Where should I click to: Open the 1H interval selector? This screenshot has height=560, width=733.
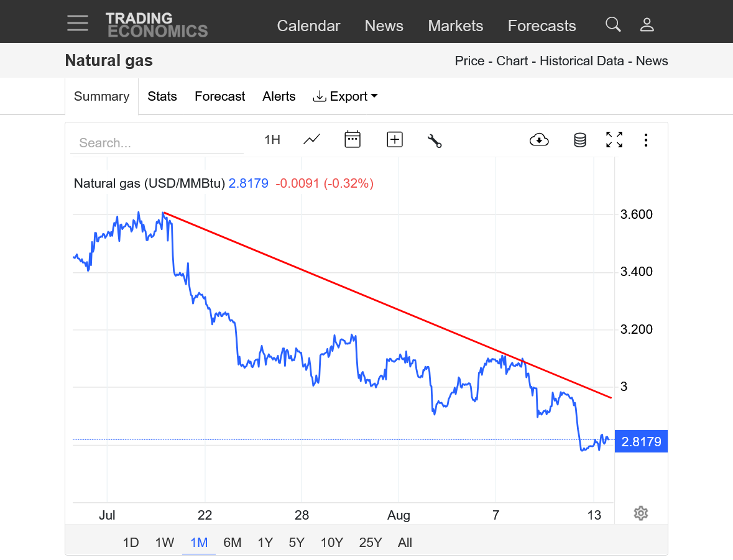point(272,140)
